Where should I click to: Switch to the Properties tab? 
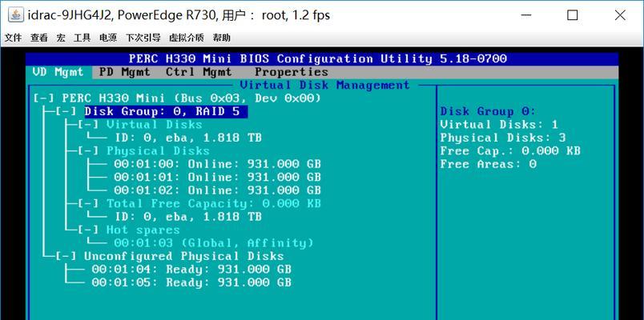coord(292,72)
